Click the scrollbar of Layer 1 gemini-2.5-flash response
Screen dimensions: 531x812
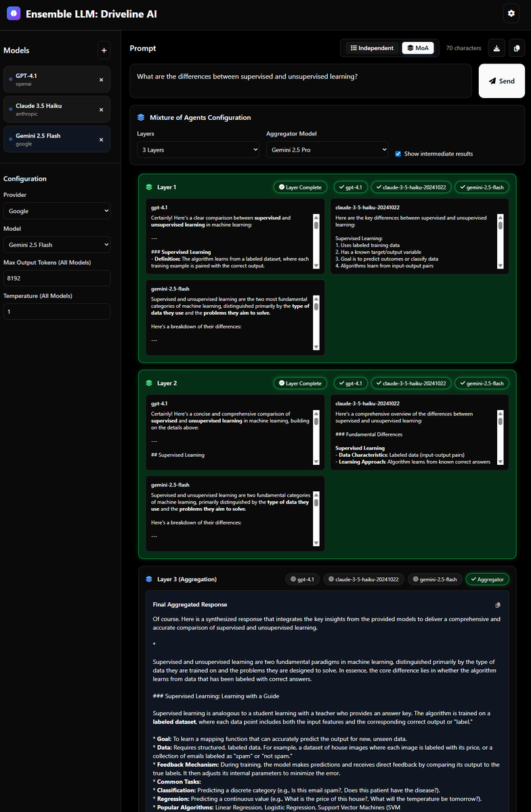(316, 322)
